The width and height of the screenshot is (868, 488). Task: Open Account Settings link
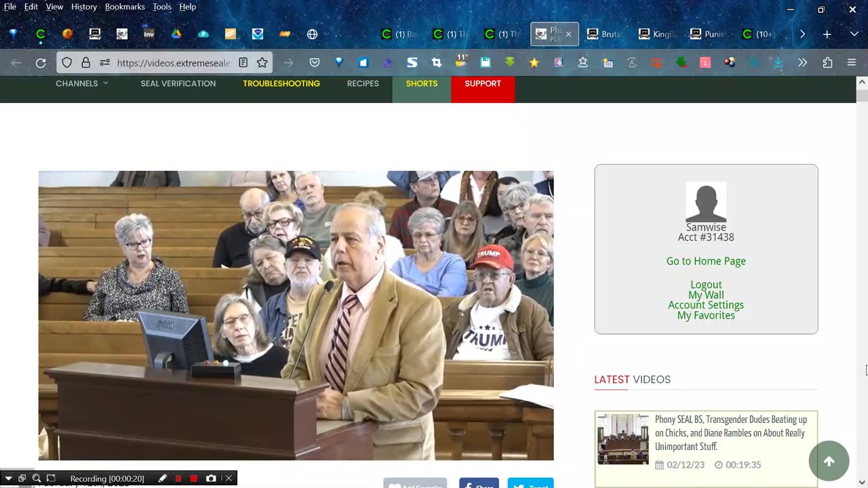pyautogui.click(x=706, y=305)
